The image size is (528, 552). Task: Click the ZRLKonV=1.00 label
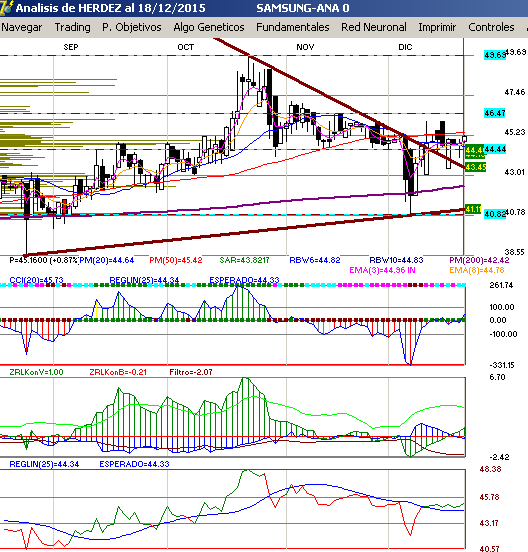click(x=36, y=372)
